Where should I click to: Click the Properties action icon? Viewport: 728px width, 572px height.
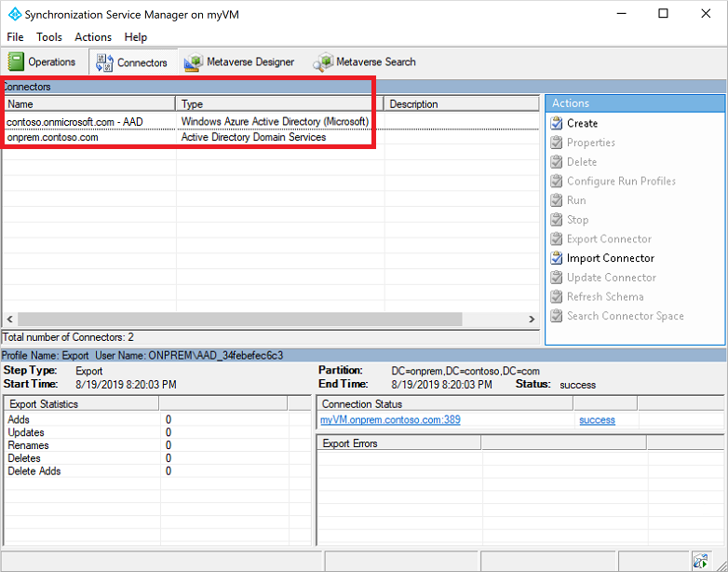(x=556, y=143)
